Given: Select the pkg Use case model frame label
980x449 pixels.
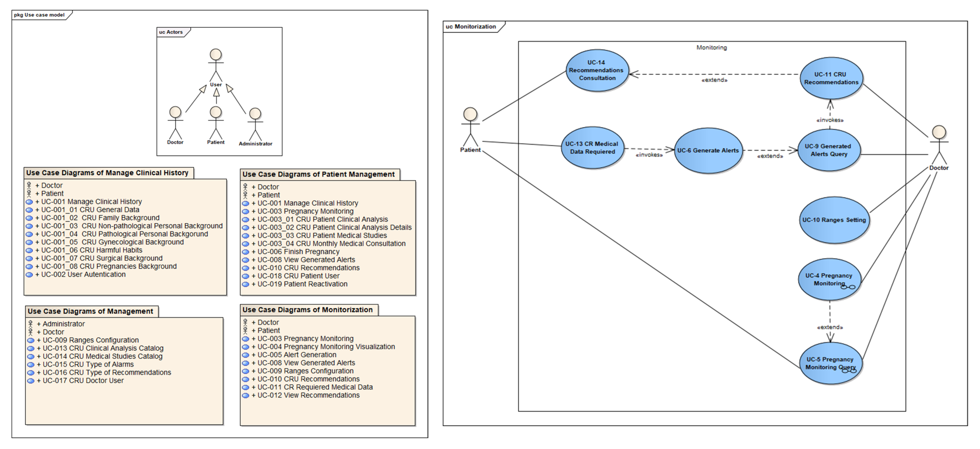Looking at the screenshot, I should [x=39, y=15].
